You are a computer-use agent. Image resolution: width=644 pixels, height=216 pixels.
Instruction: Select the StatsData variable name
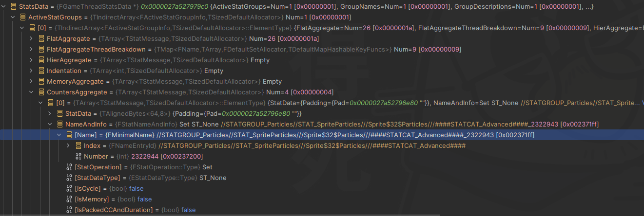[x=34, y=7]
